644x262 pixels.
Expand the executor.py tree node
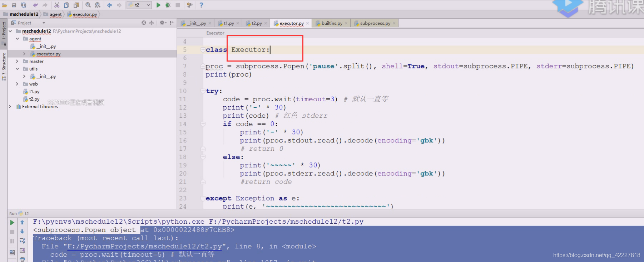pos(24,54)
